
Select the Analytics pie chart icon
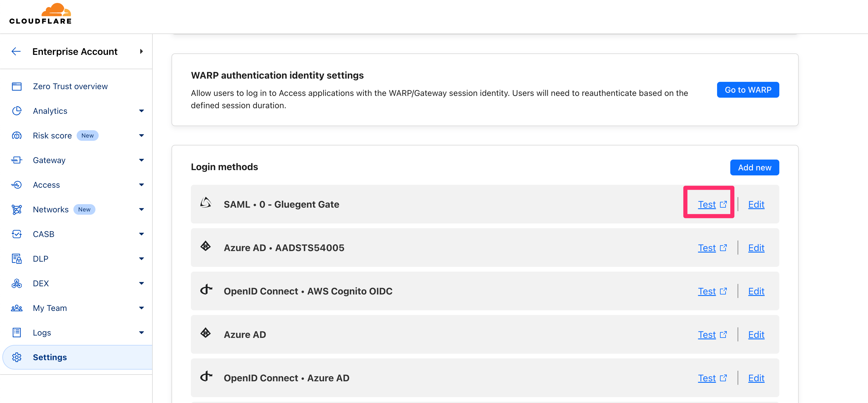point(16,111)
